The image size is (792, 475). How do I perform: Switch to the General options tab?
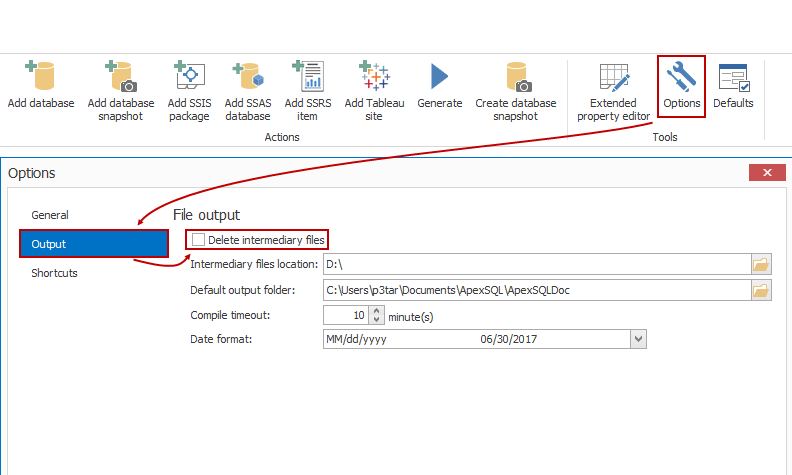coord(50,215)
